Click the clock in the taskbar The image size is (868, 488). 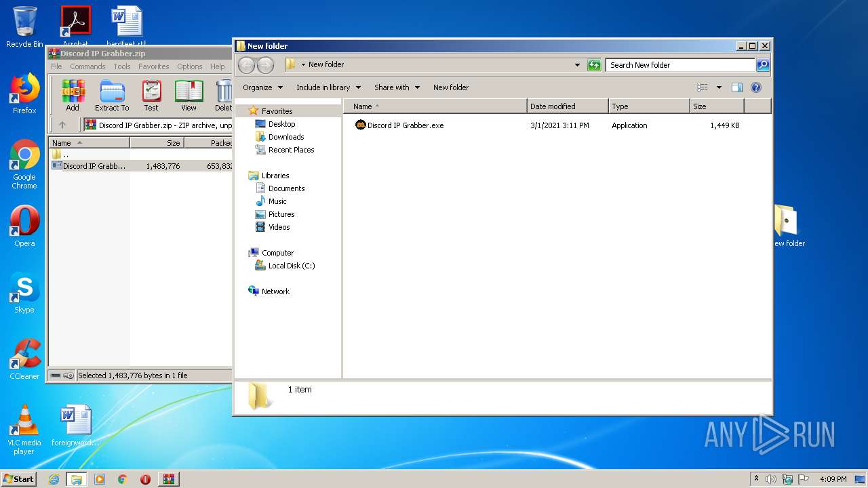[x=833, y=479]
